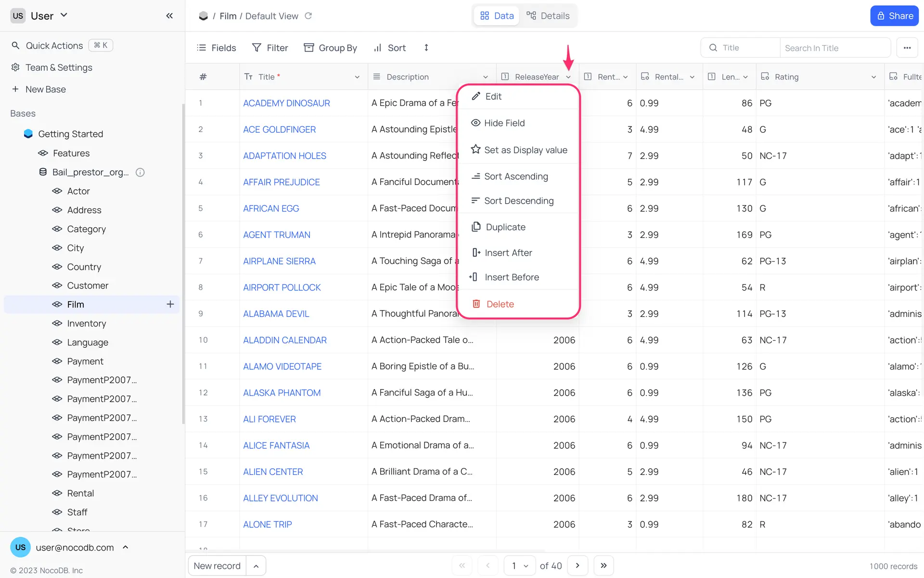This screenshot has width=924, height=578.
Task: Click the Sort Ascending icon
Action: coord(475,176)
